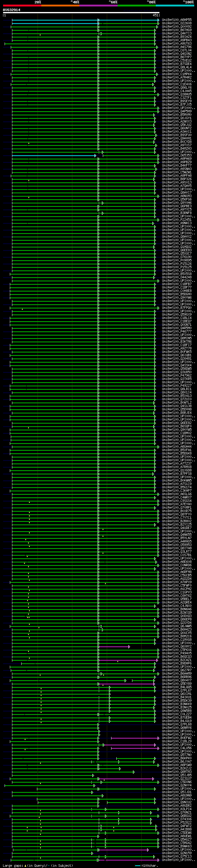Select label UniRef100_A8E608
The width and height of the screenshot is (197, 868).
(x=177, y=562)
